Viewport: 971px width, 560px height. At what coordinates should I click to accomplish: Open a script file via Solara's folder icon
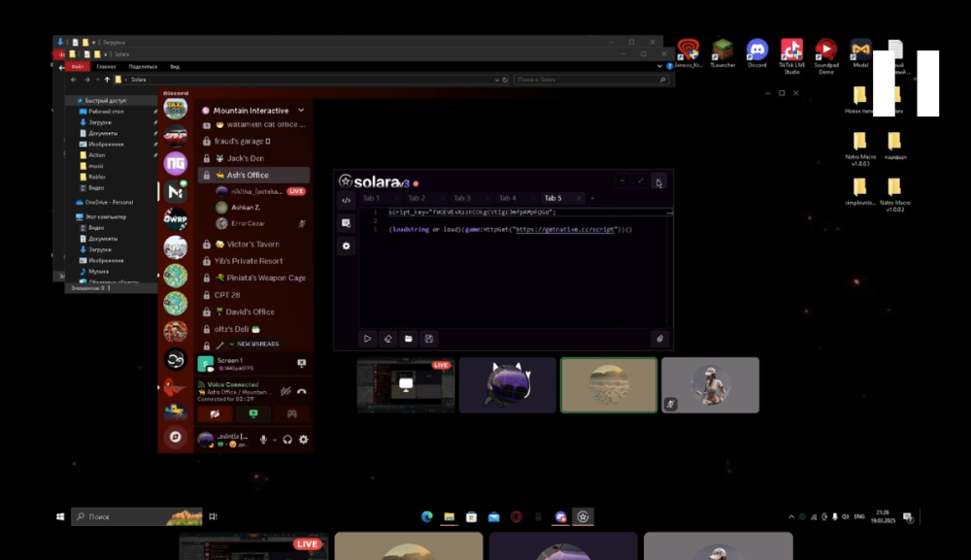point(408,339)
